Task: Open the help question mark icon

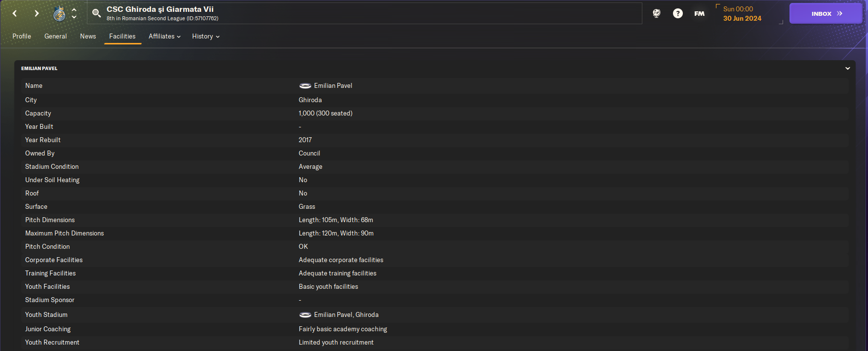Action: [678, 13]
